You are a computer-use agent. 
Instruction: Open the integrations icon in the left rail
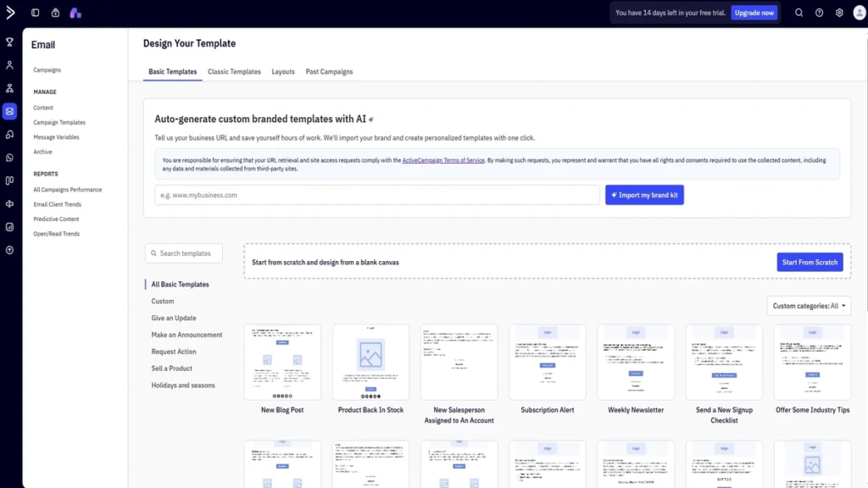click(x=9, y=204)
